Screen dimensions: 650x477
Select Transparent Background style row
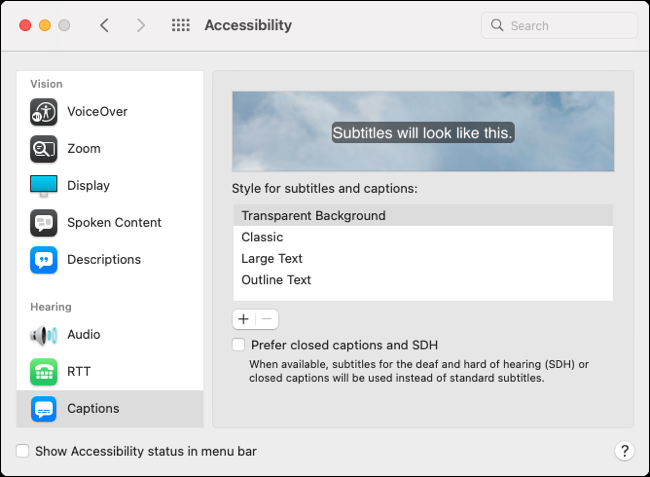coord(313,215)
